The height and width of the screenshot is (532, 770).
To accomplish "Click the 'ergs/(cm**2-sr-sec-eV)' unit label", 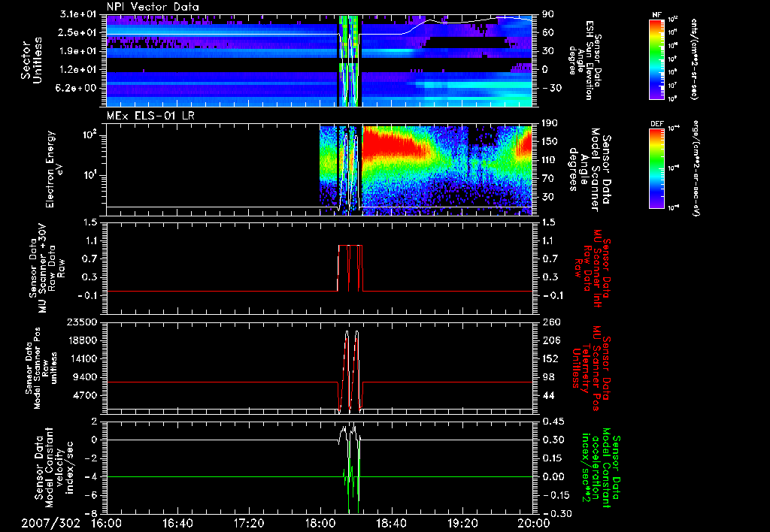I will (x=696, y=168).
